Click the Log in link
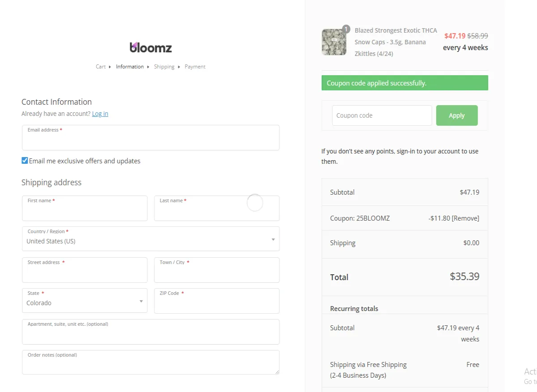The height and width of the screenshot is (392, 537). coord(100,113)
